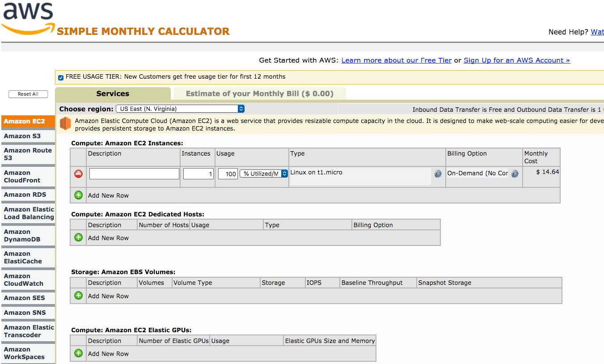The width and height of the screenshot is (604, 364).
Task: Focus the instance Description input field
Action: (x=134, y=174)
